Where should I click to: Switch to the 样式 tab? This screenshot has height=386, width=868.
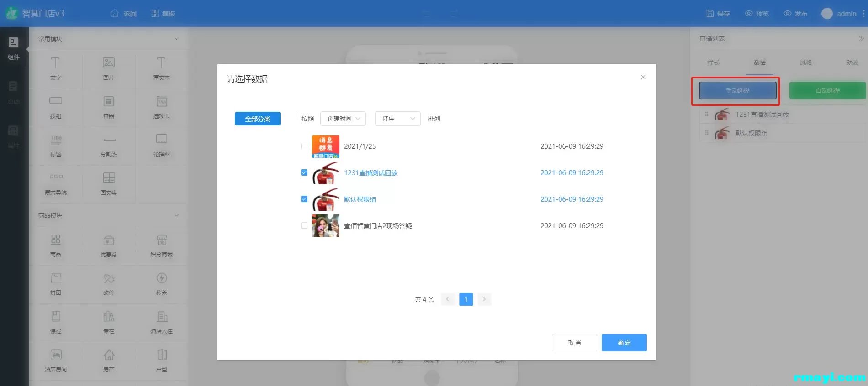tap(713, 63)
